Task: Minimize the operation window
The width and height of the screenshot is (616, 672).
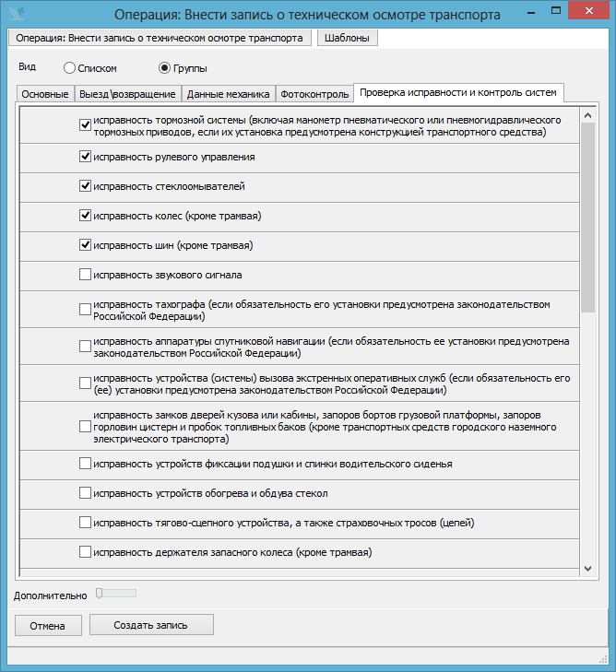Action: pos(531,12)
